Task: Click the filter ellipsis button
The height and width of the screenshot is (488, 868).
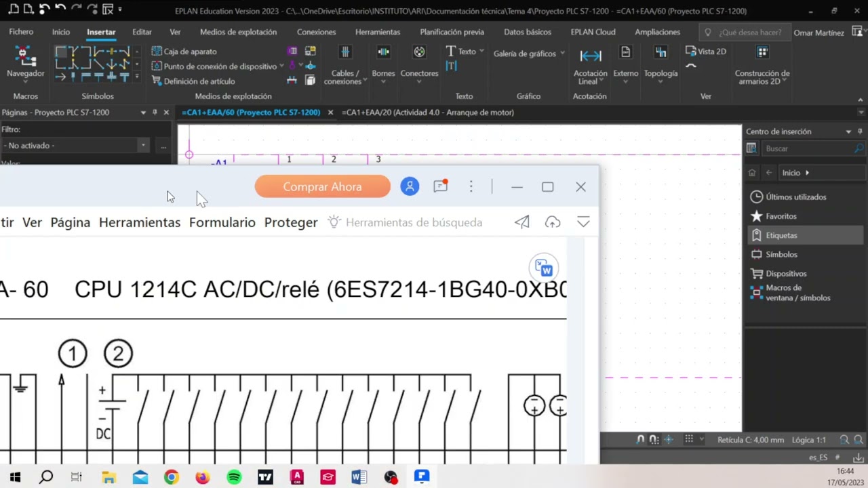Action: click(x=163, y=146)
